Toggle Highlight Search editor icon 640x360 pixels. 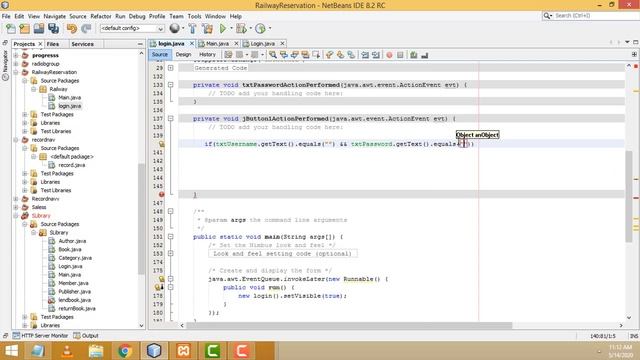pos(305,55)
